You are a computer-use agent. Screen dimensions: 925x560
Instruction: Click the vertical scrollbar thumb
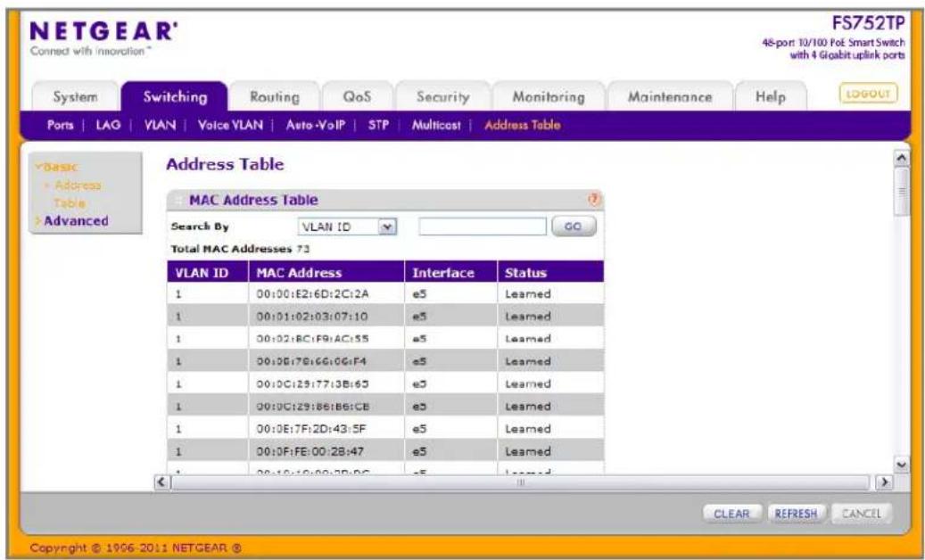(901, 192)
